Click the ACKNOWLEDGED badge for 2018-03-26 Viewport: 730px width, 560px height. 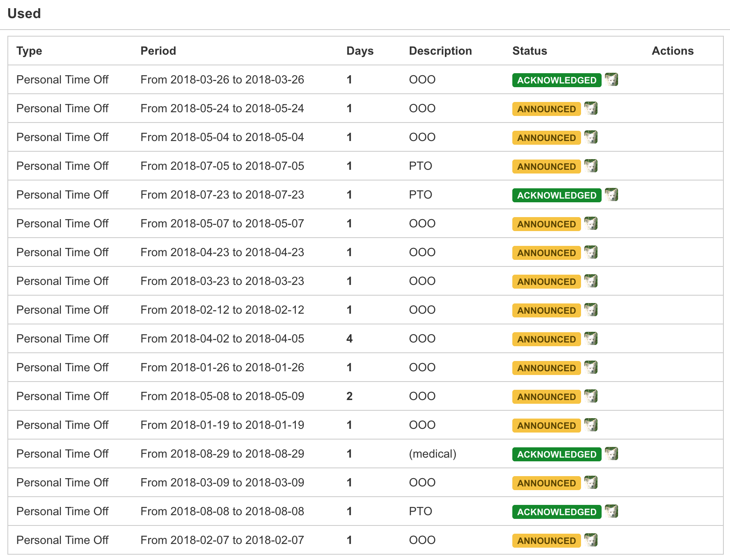[557, 80]
